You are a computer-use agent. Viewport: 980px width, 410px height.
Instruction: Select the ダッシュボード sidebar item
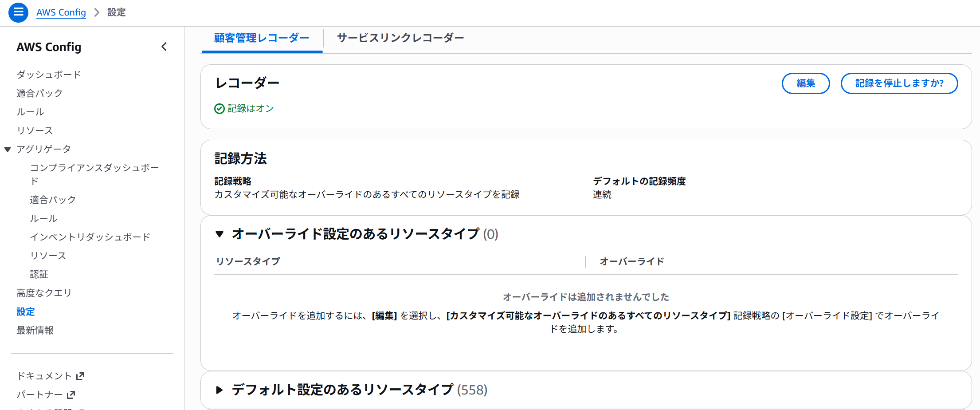click(x=48, y=74)
